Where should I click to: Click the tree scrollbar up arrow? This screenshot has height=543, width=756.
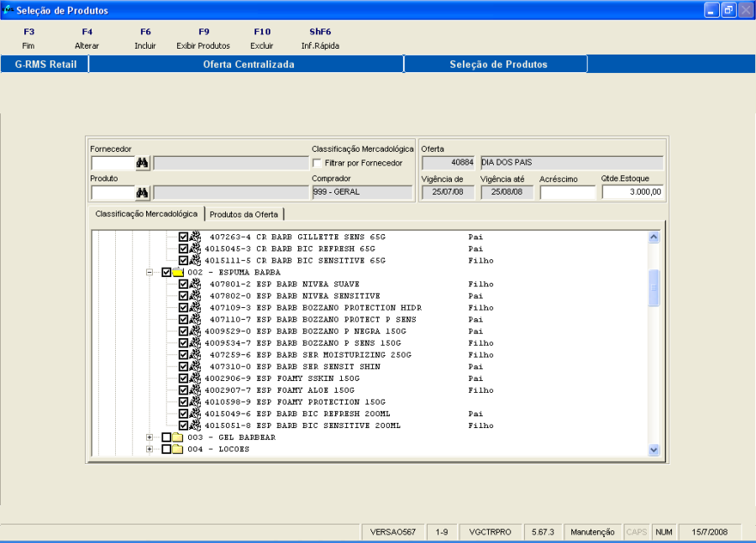pos(654,237)
